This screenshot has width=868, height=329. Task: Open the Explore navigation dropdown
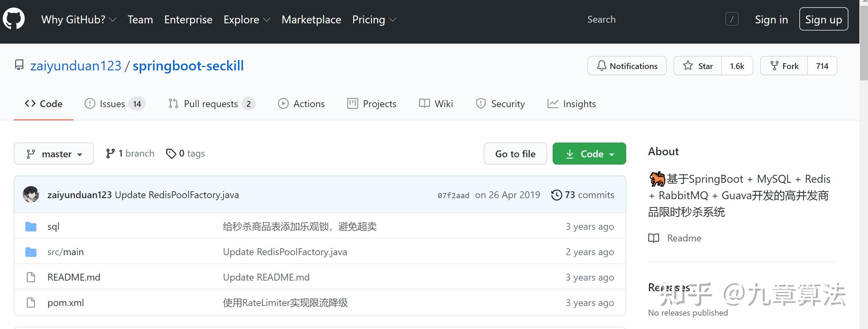click(x=247, y=20)
